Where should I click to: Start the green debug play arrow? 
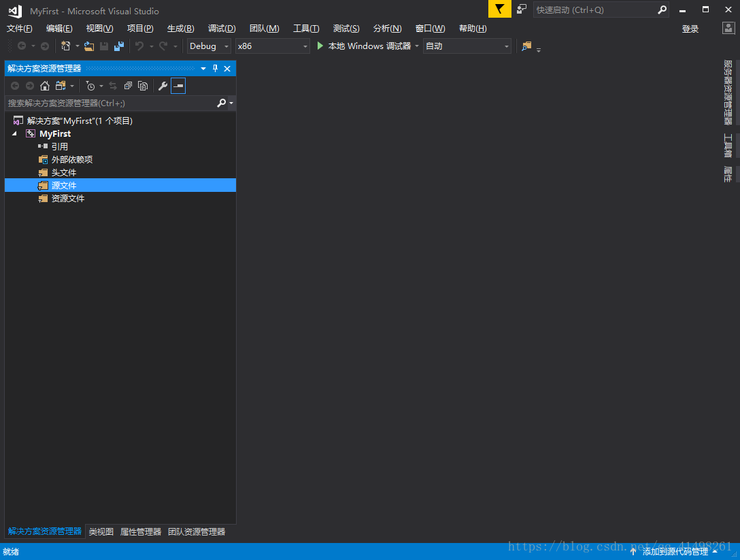tap(320, 46)
